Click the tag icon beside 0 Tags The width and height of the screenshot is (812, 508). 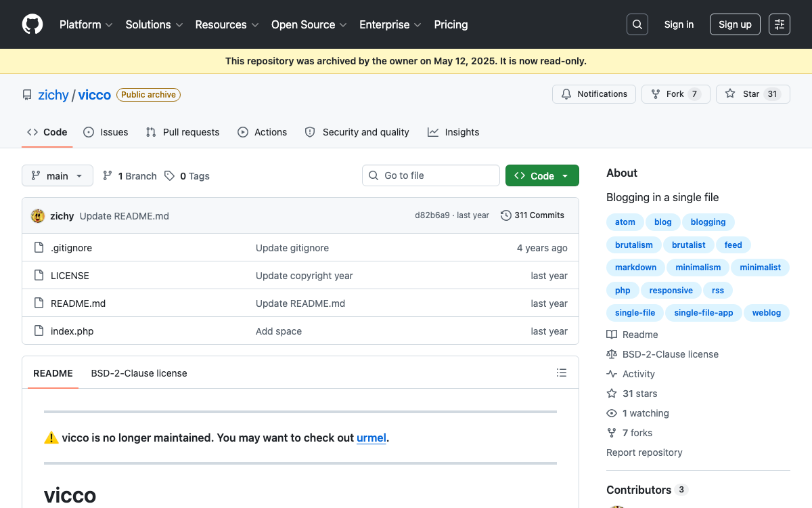[169, 176]
